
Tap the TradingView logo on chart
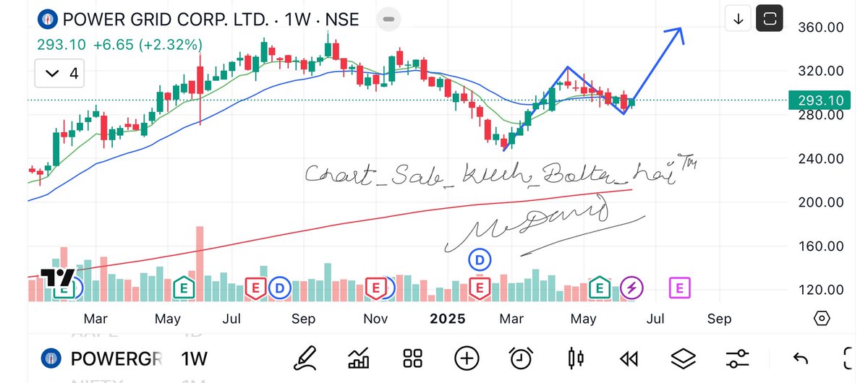click(x=57, y=278)
